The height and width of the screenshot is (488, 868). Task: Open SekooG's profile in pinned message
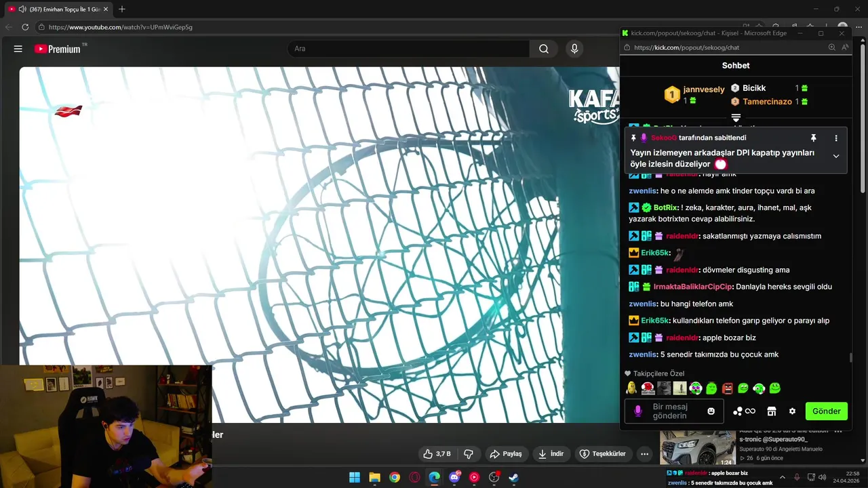(x=664, y=138)
